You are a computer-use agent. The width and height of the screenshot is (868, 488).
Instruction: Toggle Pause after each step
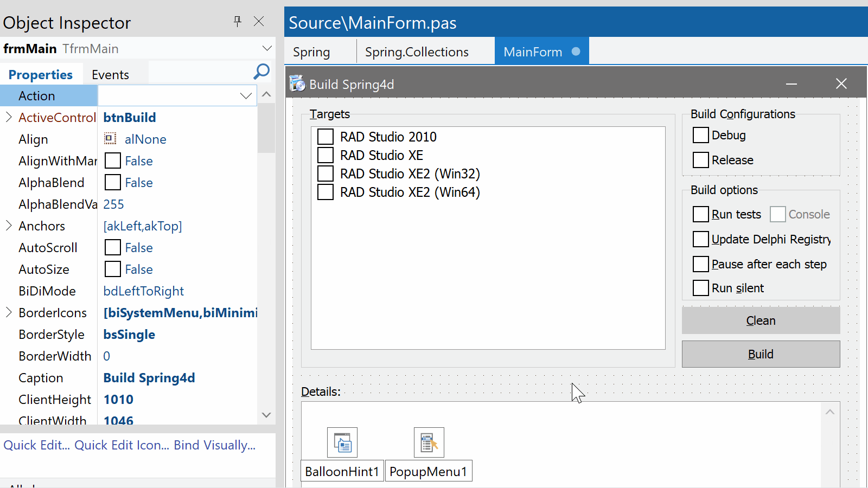click(701, 264)
